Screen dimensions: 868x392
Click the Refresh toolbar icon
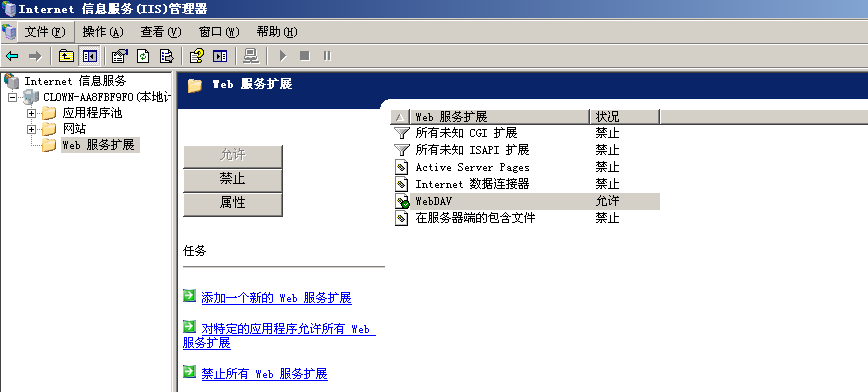tap(143, 56)
